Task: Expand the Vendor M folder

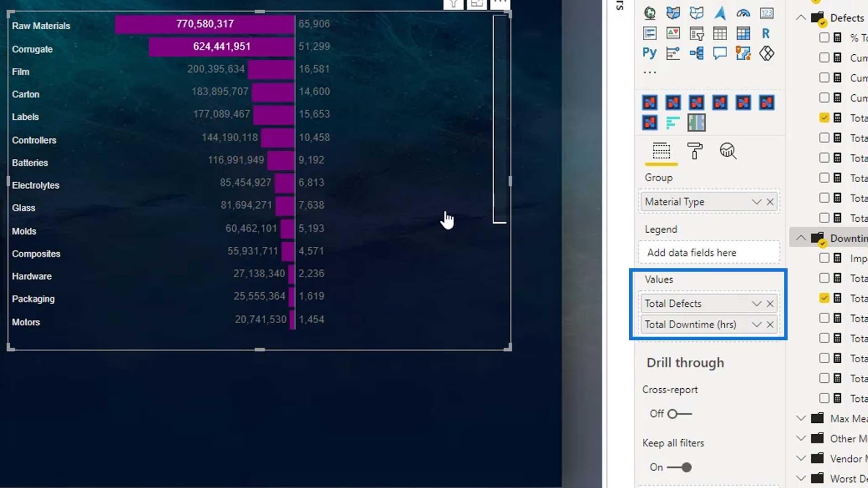Action: pyautogui.click(x=801, y=458)
